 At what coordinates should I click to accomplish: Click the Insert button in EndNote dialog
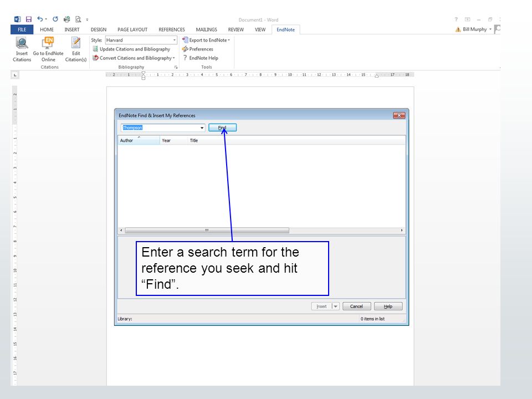pos(321,306)
